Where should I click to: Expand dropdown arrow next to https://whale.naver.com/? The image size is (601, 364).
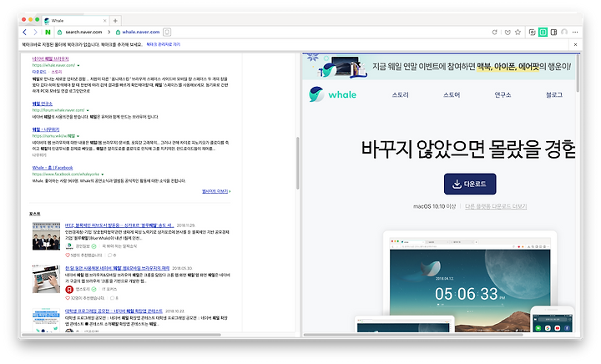[78, 65]
